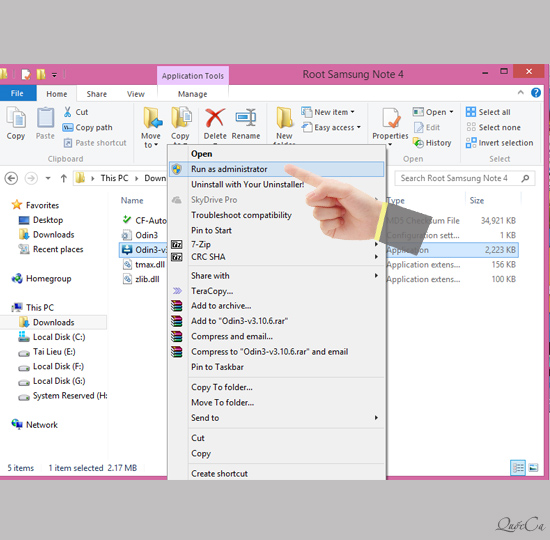This screenshot has width=550, height=540.
Task: Select Copy To folder...
Action: tap(276, 387)
